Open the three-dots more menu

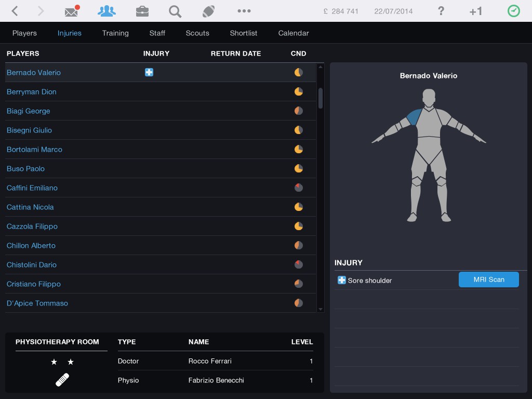tap(244, 11)
